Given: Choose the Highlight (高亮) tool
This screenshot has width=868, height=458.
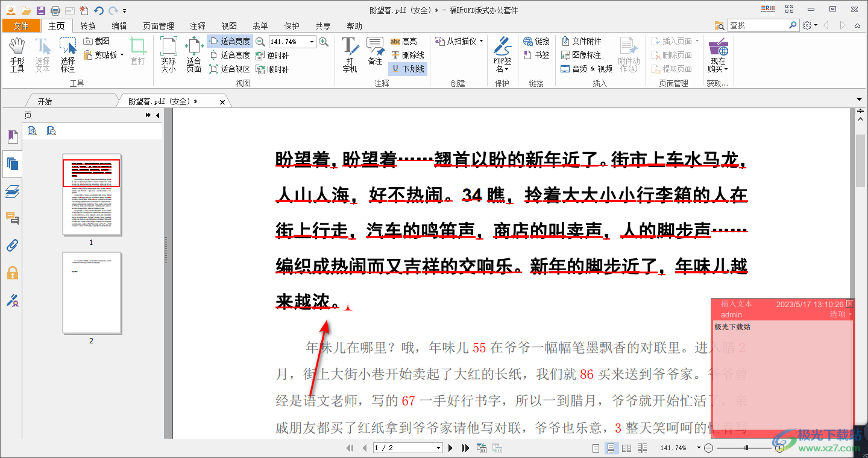Looking at the screenshot, I should (404, 41).
